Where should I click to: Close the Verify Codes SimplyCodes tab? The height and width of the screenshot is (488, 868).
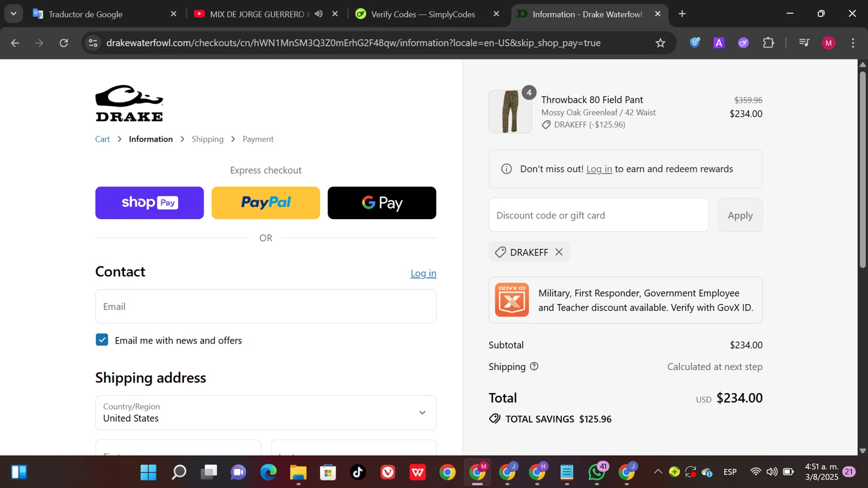click(x=496, y=14)
